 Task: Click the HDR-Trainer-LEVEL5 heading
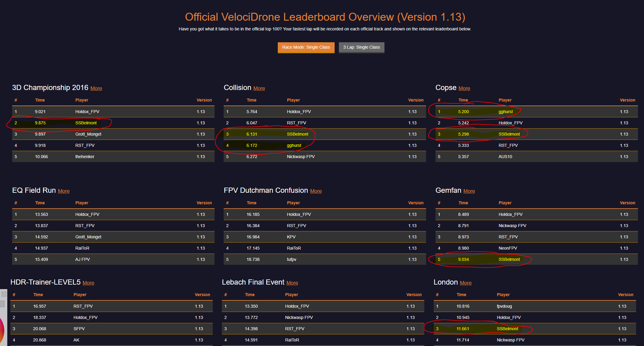coord(46,282)
